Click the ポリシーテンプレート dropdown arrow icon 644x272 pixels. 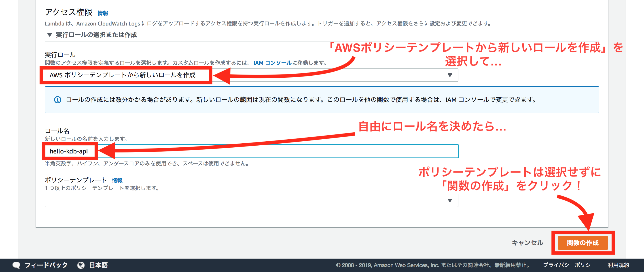coord(450,200)
